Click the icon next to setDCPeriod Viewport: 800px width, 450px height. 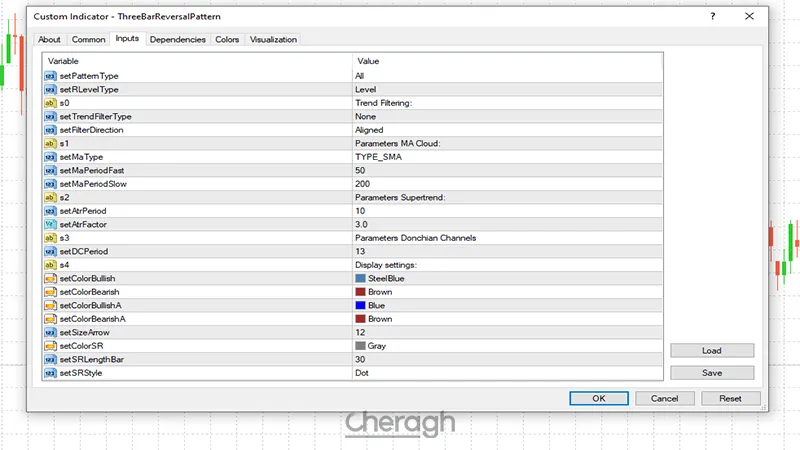click(x=50, y=251)
